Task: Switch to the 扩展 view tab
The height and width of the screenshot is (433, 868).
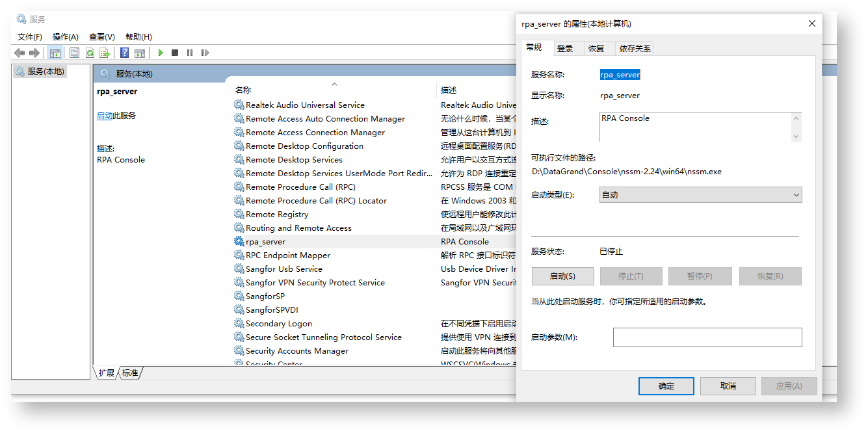Action: pyautogui.click(x=106, y=373)
